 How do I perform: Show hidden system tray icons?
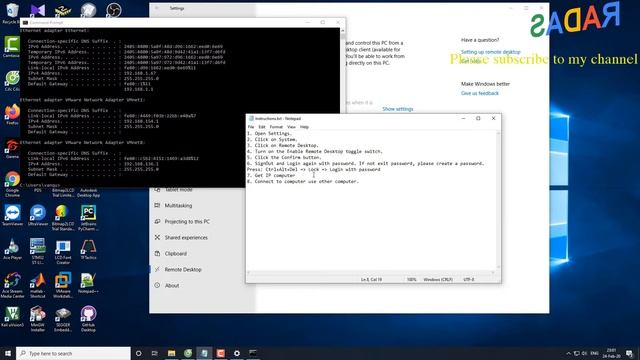click(568, 353)
